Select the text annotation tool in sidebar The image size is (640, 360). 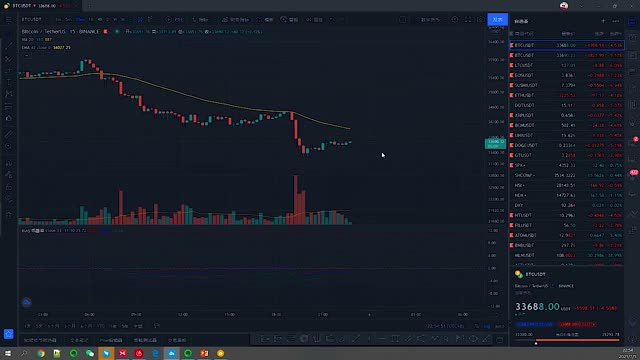[9, 82]
